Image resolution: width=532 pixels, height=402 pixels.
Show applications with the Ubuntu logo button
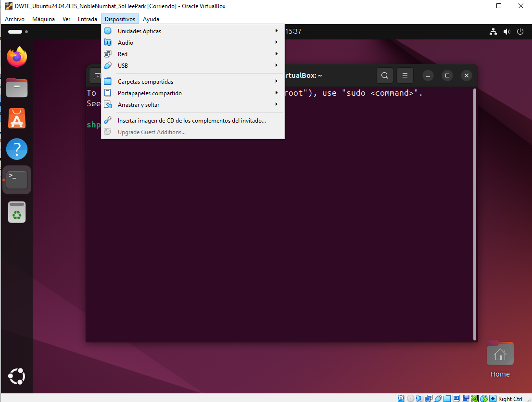pyautogui.click(x=17, y=376)
